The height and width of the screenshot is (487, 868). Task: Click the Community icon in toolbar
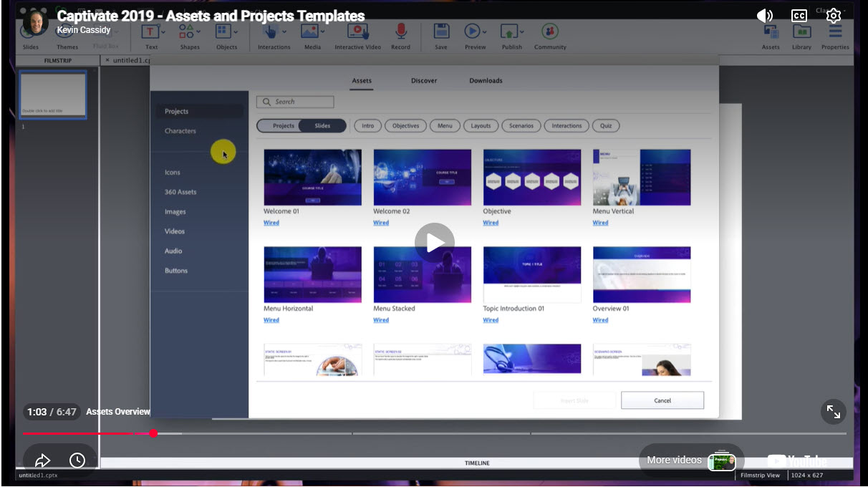(549, 32)
